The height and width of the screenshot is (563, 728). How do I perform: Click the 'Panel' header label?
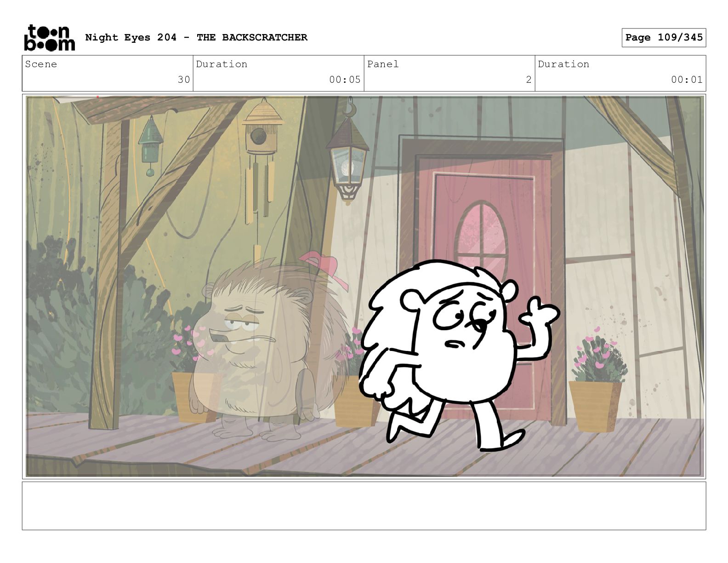[x=383, y=64]
